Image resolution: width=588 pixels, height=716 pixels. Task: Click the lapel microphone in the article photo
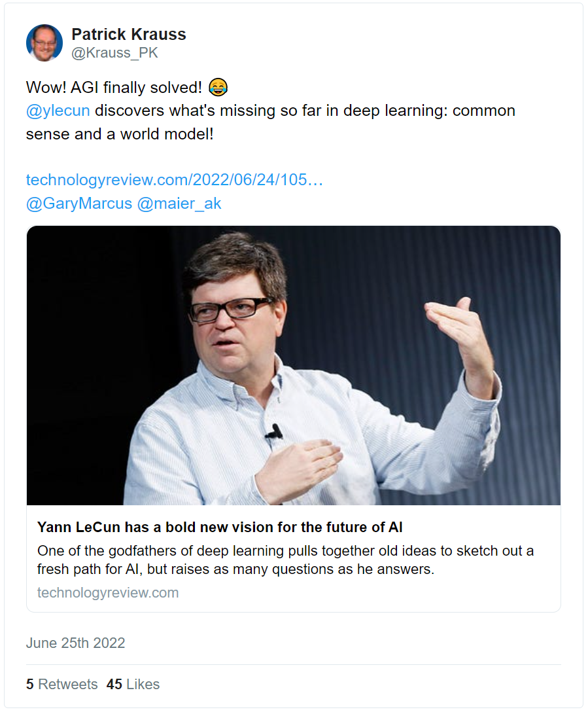pos(275,431)
